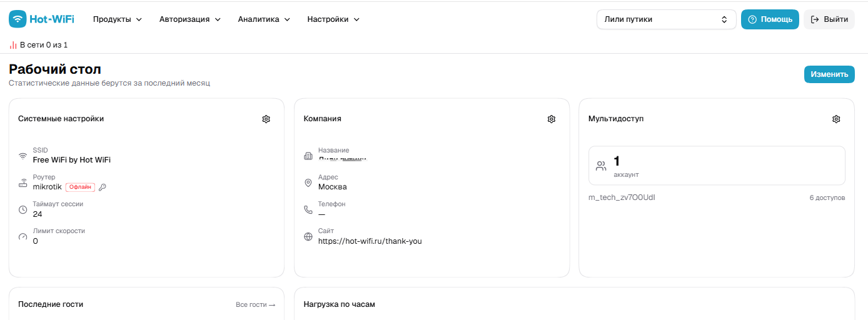Open Компания card gear settings
This screenshot has width=868, height=320.
(x=551, y=119)
